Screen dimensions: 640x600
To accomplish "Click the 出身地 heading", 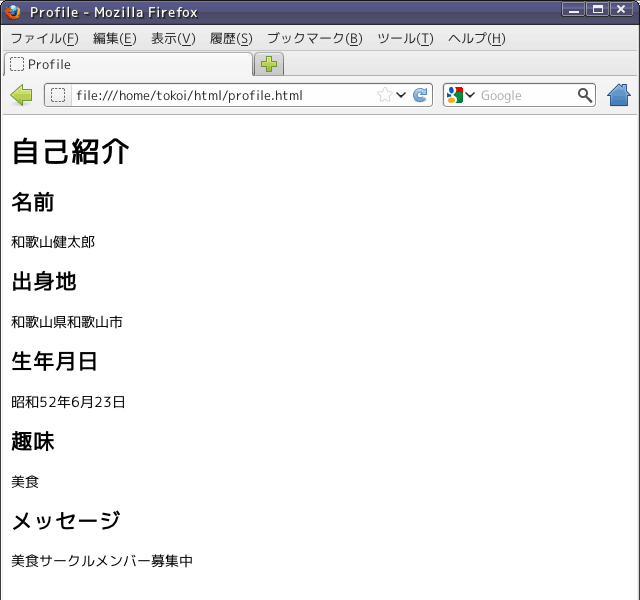I will [x=44, y=282].
